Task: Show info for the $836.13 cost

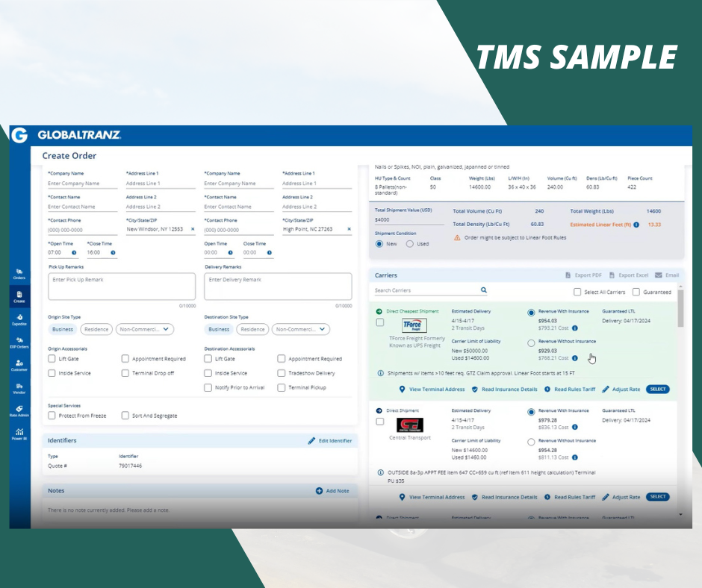Action: (575, 428)
